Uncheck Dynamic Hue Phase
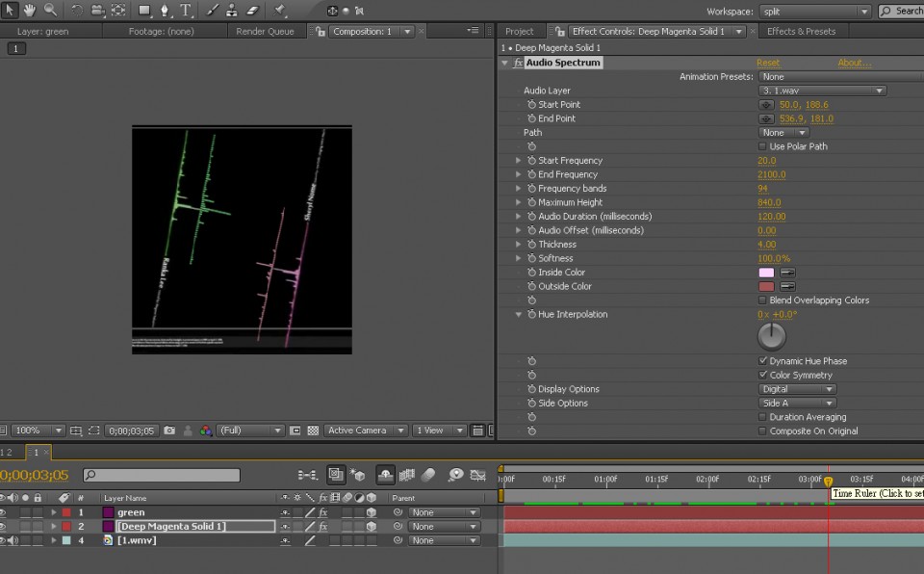This screenshot has height=574, width=924. 763,361
